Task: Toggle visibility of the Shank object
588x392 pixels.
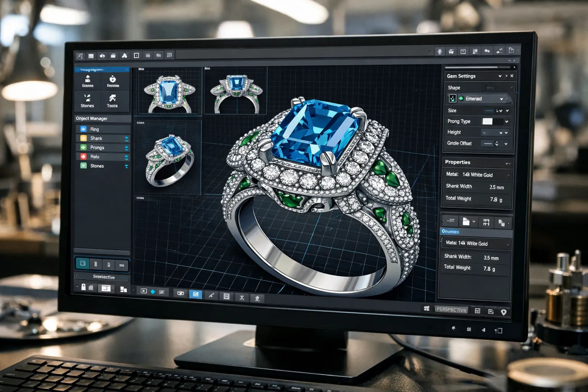Action: (127, 138)
